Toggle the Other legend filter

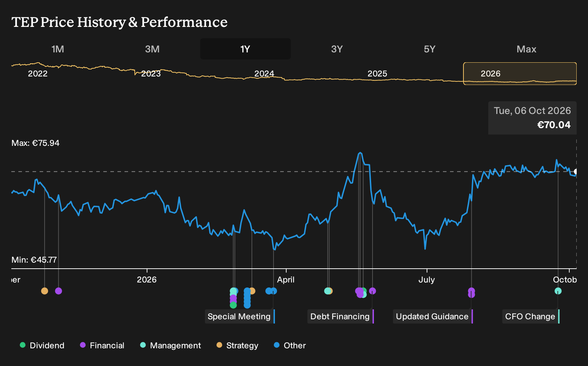click(x=290, y=345)
